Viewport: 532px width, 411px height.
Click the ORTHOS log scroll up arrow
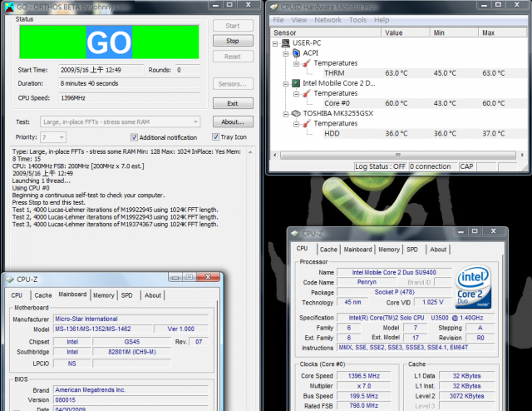(250, 152)
